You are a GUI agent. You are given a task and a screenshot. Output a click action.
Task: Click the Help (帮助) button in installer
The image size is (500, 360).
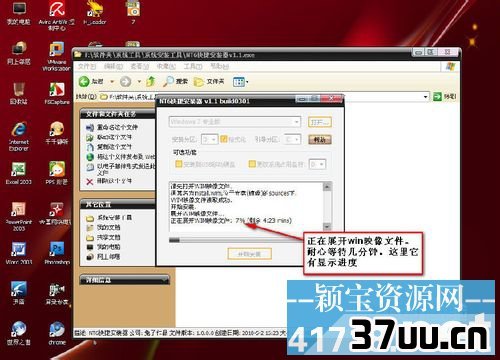point(320,140)
